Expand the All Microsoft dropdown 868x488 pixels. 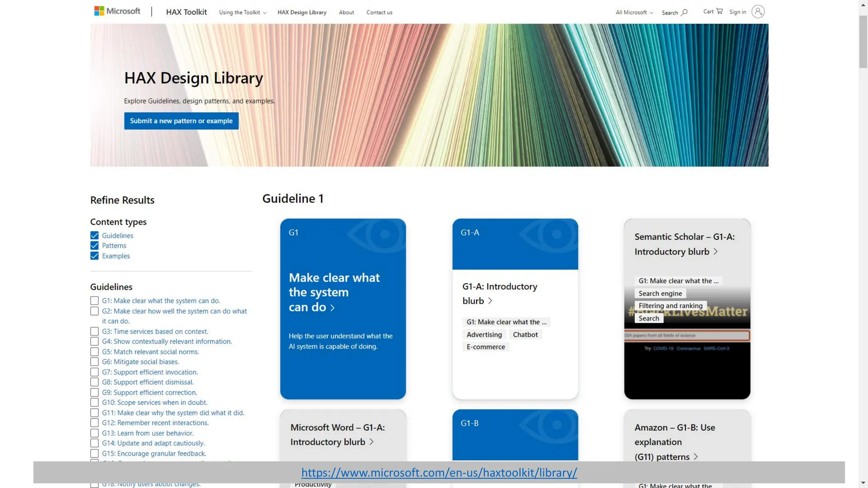click(x=634, y=12)
